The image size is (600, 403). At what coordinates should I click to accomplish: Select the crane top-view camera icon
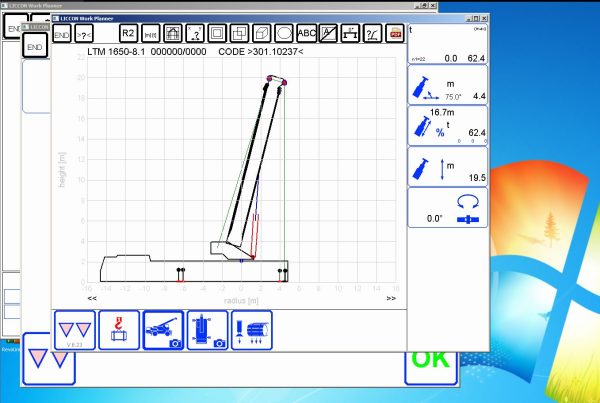[x=208, y=330]
